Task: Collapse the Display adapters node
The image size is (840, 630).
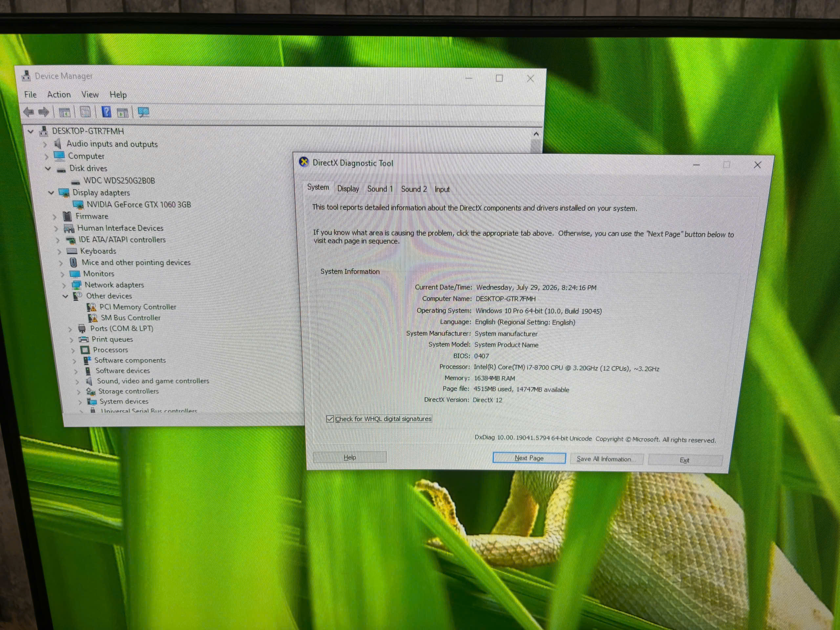Action: pyautogui.click(x=51, y=193)
